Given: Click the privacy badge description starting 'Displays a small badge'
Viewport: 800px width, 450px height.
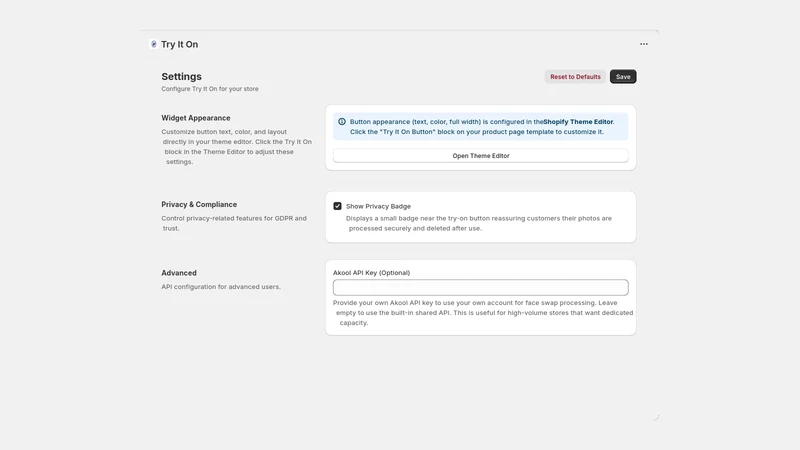Looking at the screenshot, I should [479, 223].
